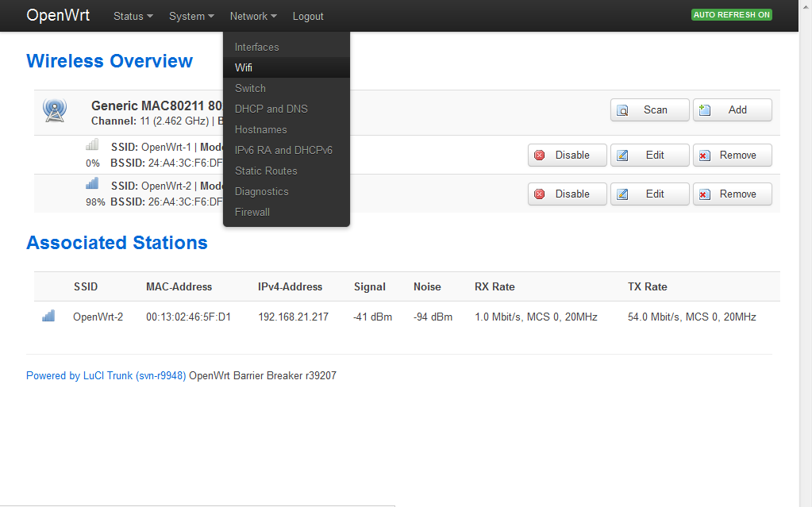The image size is (812, 507).
Task: Click the Logout link in navbar
Action: pos(308,16)
